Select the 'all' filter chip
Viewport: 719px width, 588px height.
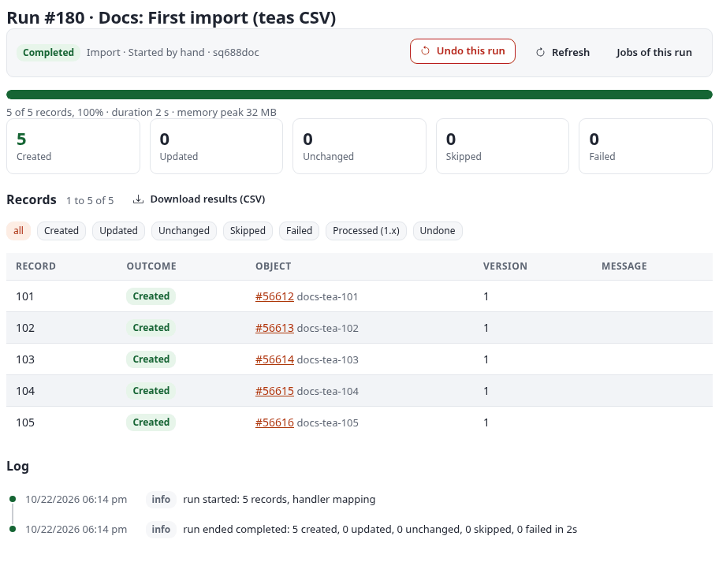coord(18,230)
